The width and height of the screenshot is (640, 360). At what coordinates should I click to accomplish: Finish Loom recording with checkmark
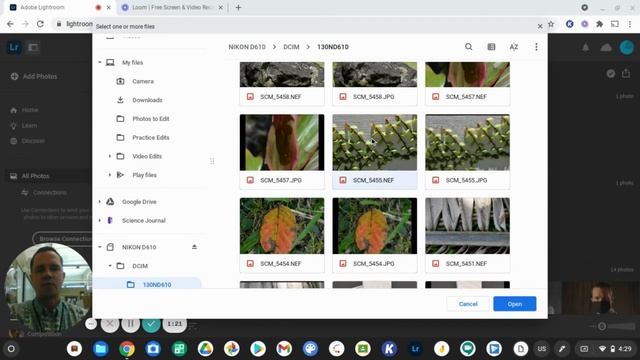(151, 324)
